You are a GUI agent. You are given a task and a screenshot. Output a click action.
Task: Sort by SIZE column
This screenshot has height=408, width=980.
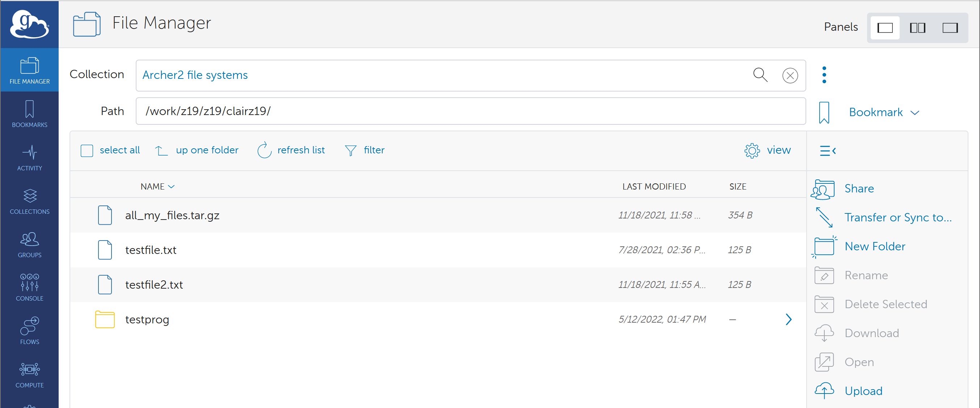pos(738,186)
